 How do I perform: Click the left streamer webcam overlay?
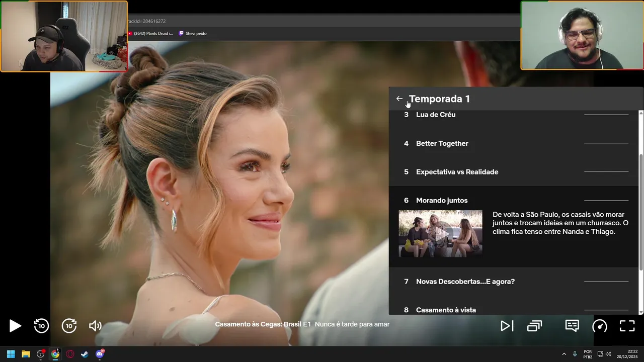click(64, 36)
